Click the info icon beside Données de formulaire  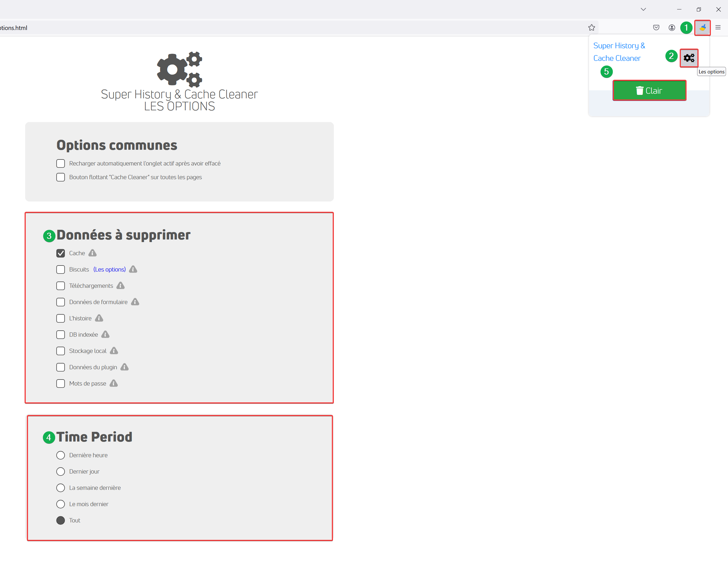point(135,302)
